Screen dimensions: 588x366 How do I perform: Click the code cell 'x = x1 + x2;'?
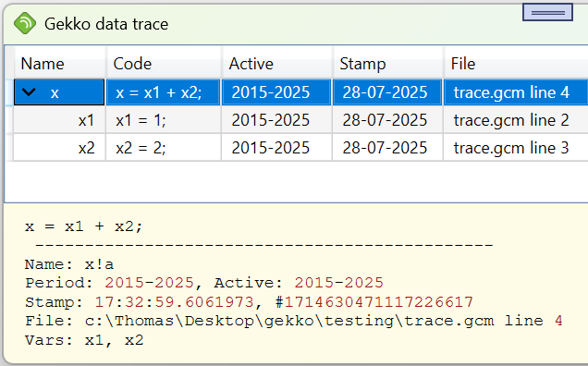(x=164, y=92)
